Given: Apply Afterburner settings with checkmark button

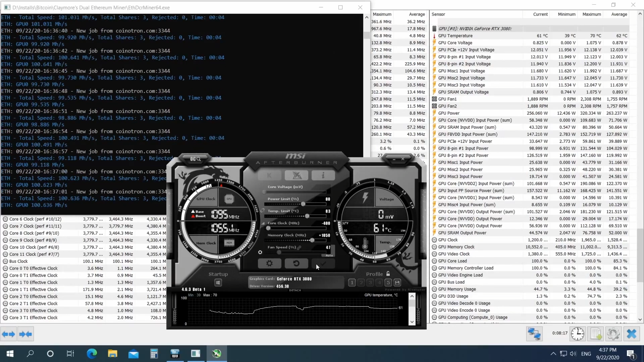Looking at the screenshot, I should (x=323, y=263).
